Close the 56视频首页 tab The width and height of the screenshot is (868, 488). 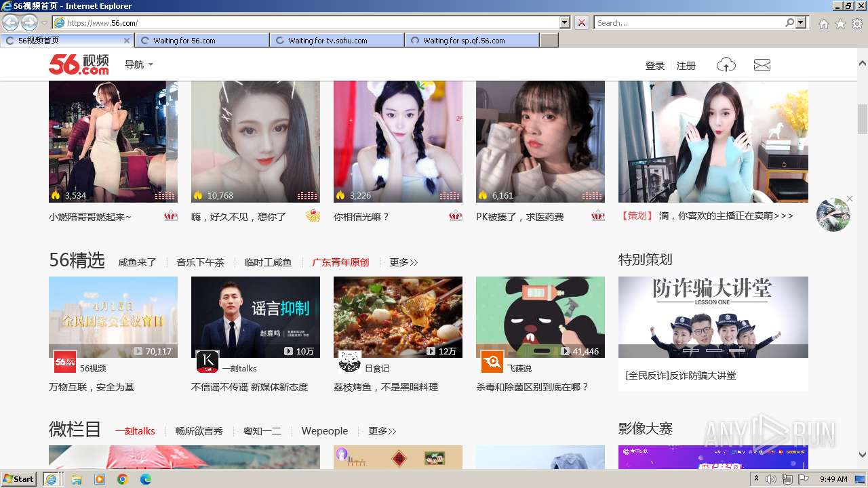pyautogui.click(x=126, y=41)
